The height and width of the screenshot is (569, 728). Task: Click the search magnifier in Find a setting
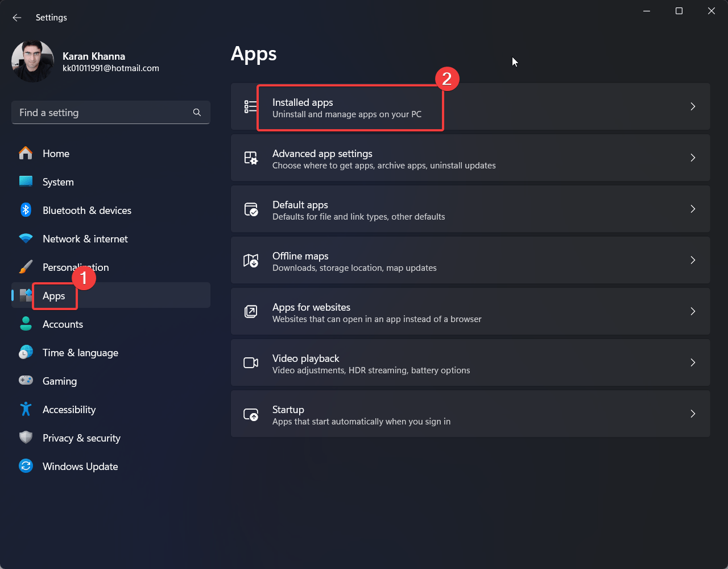coord(196,112)
